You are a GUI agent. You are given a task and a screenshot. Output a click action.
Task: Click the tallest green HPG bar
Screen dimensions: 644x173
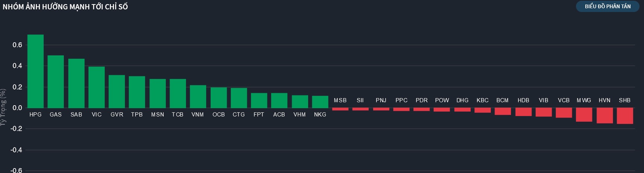[x=35, y=71]
